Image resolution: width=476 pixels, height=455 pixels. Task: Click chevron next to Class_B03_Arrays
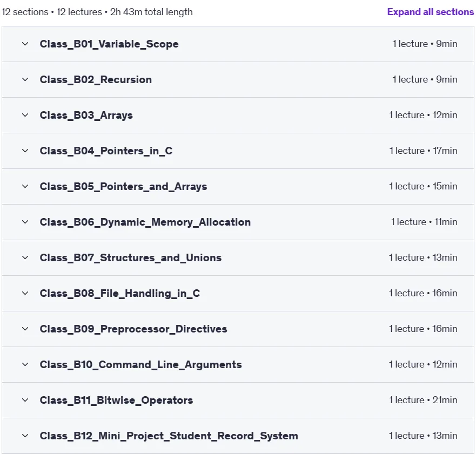(x=25, y=115)
